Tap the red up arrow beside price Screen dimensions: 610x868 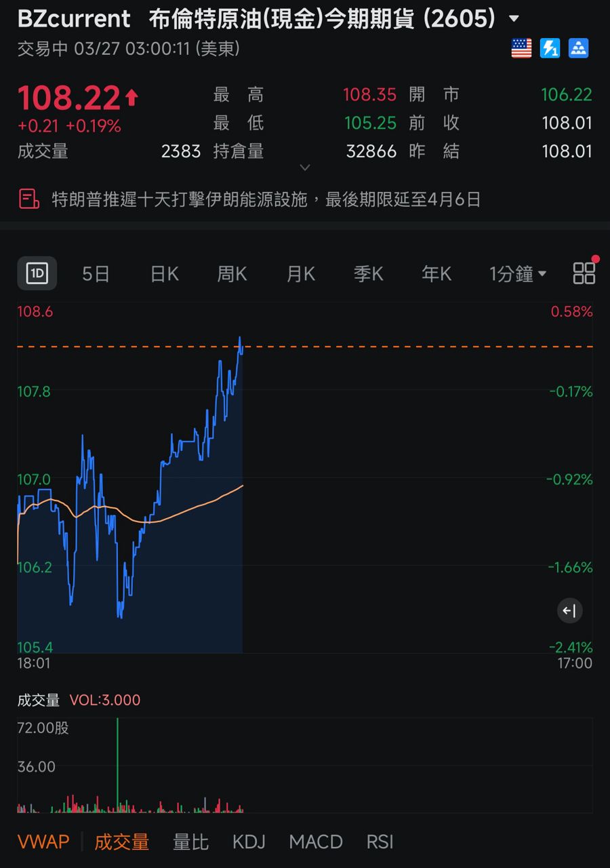point(131,98)
